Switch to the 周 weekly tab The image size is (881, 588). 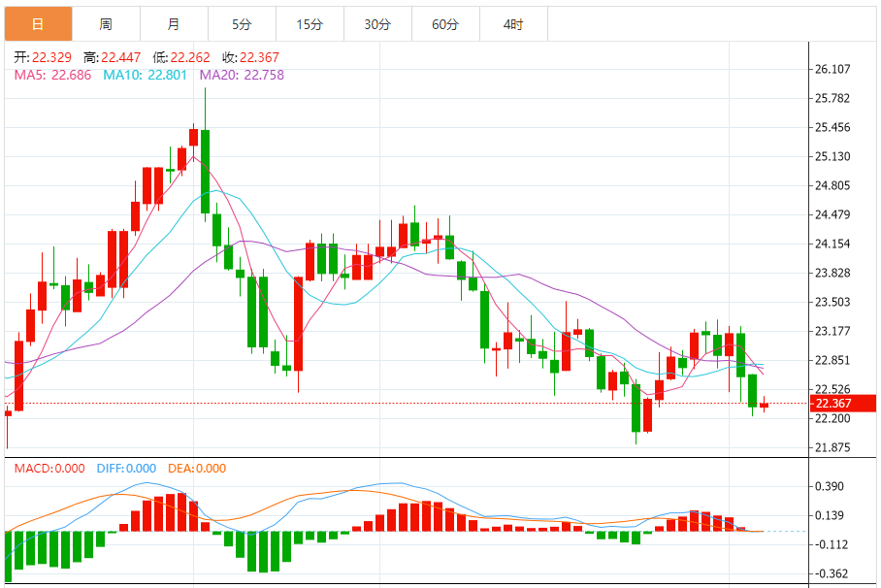[106, 24]
